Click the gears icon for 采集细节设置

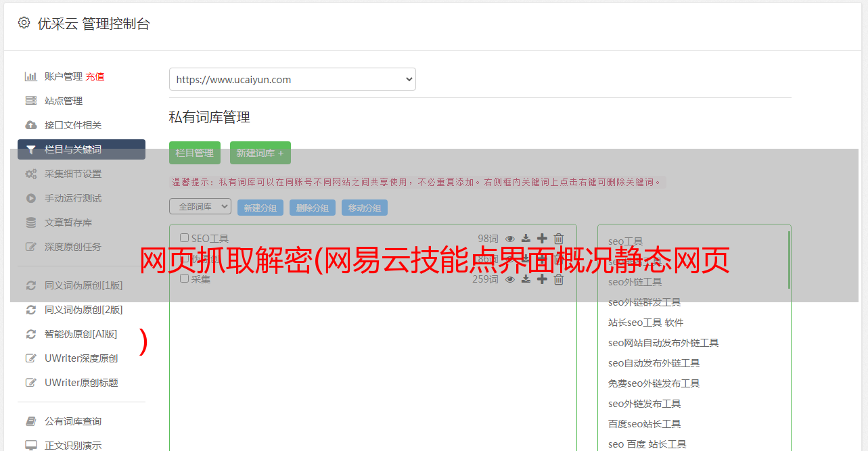pyautogui.click(x=30, y=174)
